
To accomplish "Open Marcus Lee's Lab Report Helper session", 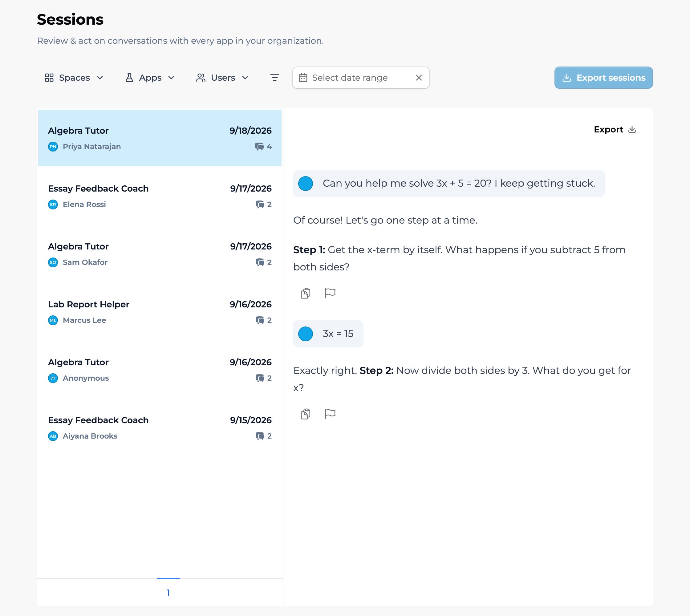I will (160, 312).
